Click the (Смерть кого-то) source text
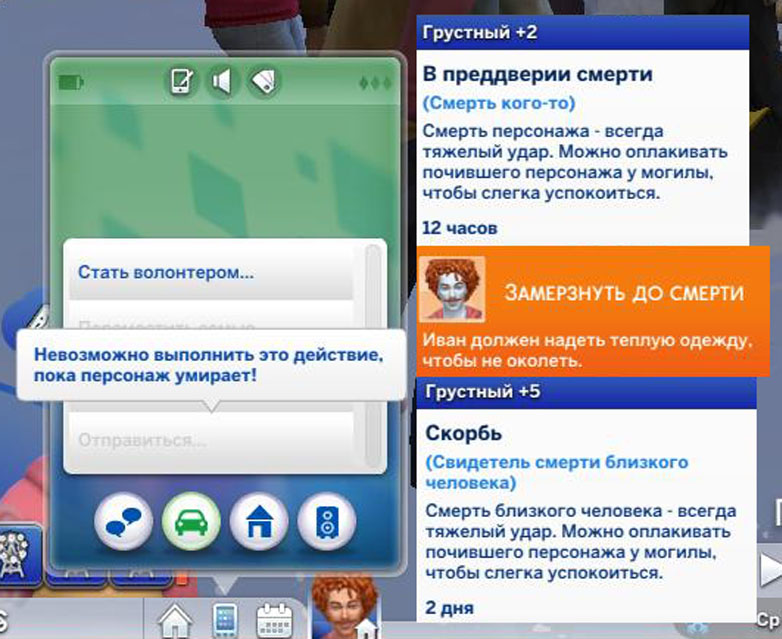Viewport: 782px width, 639px height. (499, 103)
